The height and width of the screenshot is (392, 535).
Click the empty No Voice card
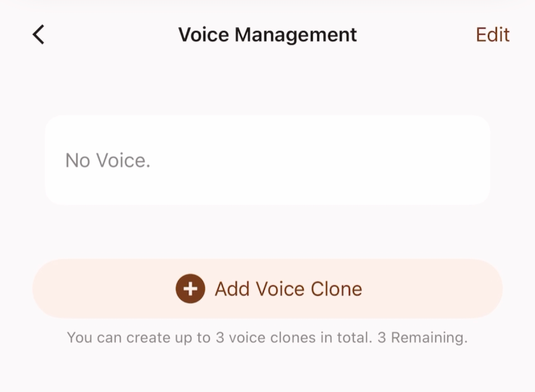pyautogui.click(x=267, y=160)
